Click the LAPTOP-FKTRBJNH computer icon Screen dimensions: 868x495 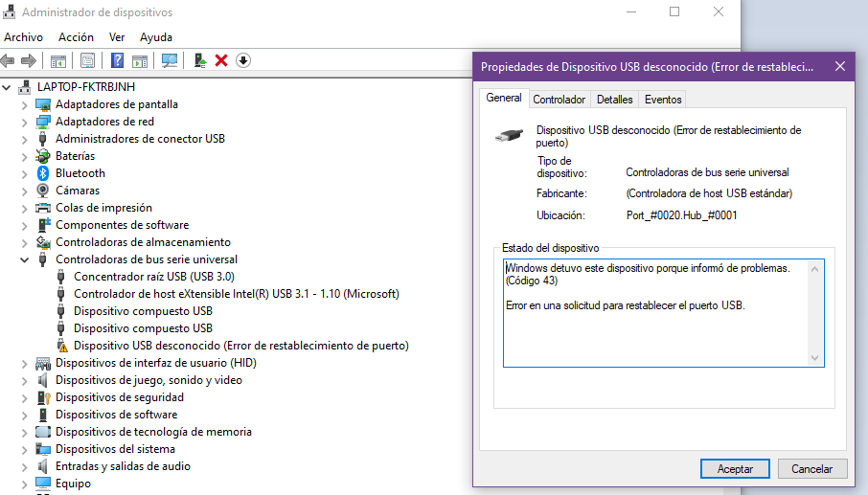click(x=24, y=87)
